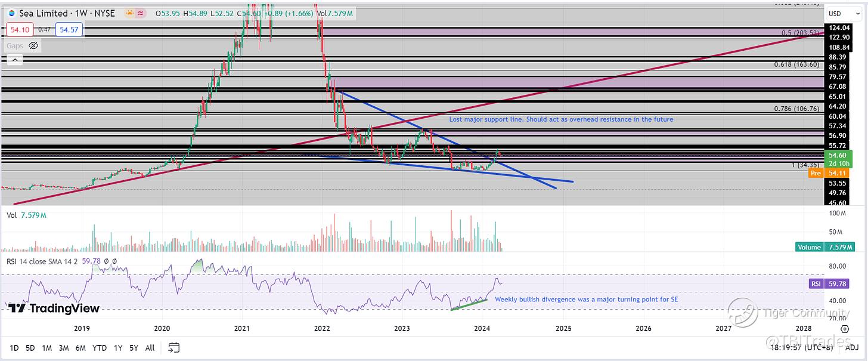This screenshot has height=361, width=868.
Task: Click the red 54.10 sell price button
Action: (19, 29)
